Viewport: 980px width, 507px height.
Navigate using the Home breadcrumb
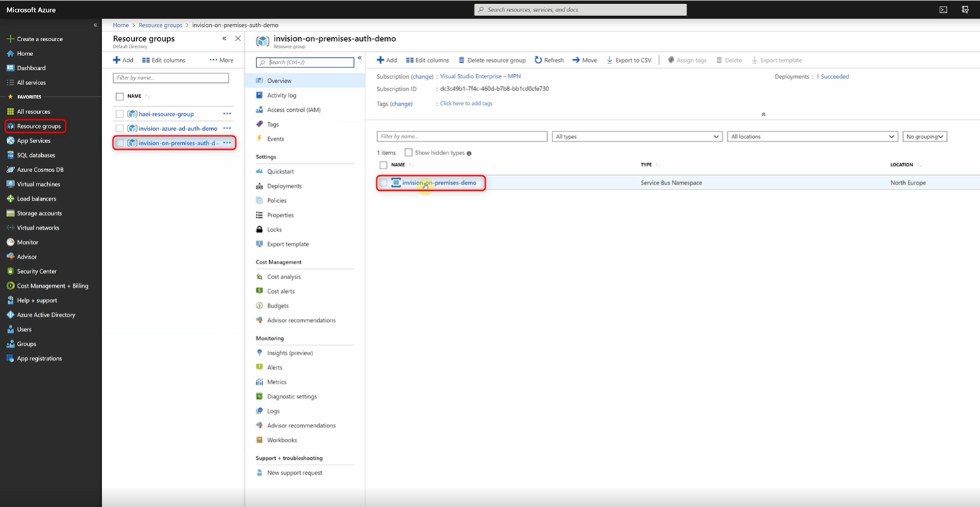pos(121,25)
